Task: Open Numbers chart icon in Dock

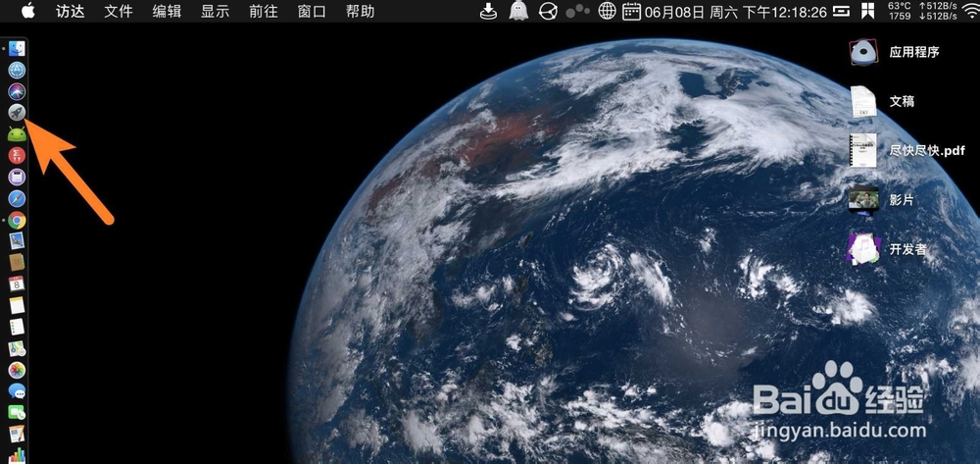Action: click(x=17, y=455)
